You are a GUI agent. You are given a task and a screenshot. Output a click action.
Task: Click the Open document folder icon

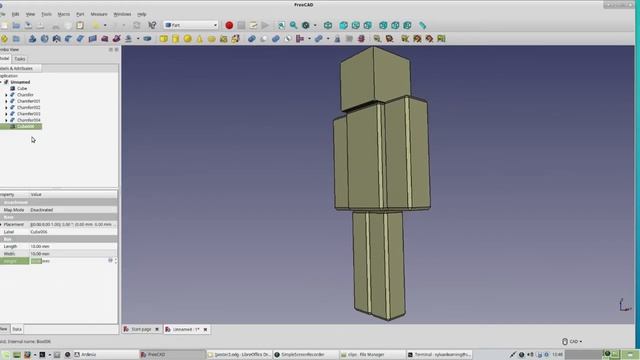16,25
